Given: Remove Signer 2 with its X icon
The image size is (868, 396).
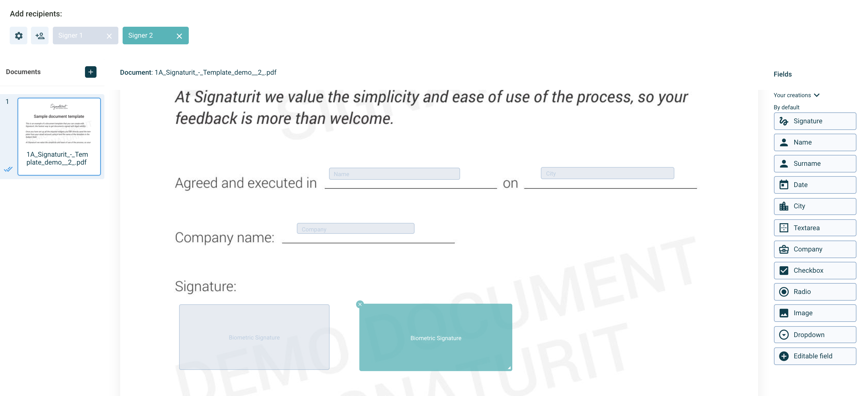Looking at the screenshot, I should point(179,36).
